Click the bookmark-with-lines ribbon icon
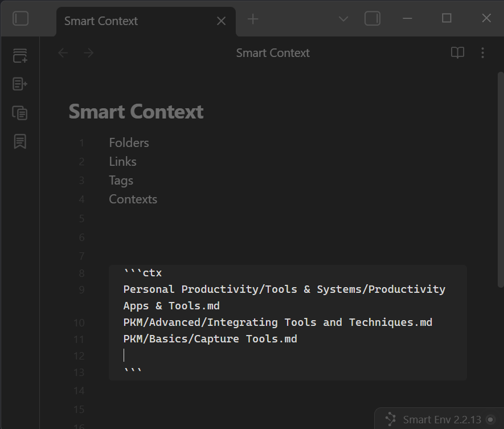 pyautogui.click(x=20, y=141)
